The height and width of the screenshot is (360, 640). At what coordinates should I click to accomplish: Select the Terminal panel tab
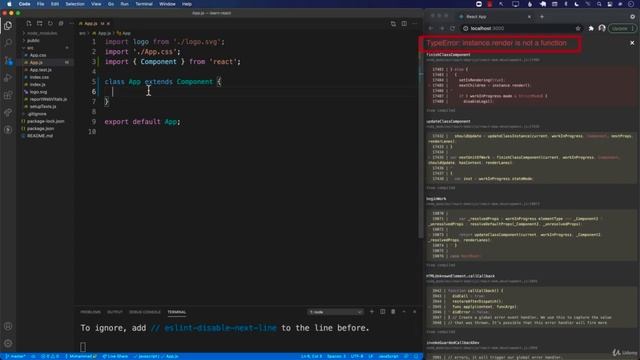177,312
